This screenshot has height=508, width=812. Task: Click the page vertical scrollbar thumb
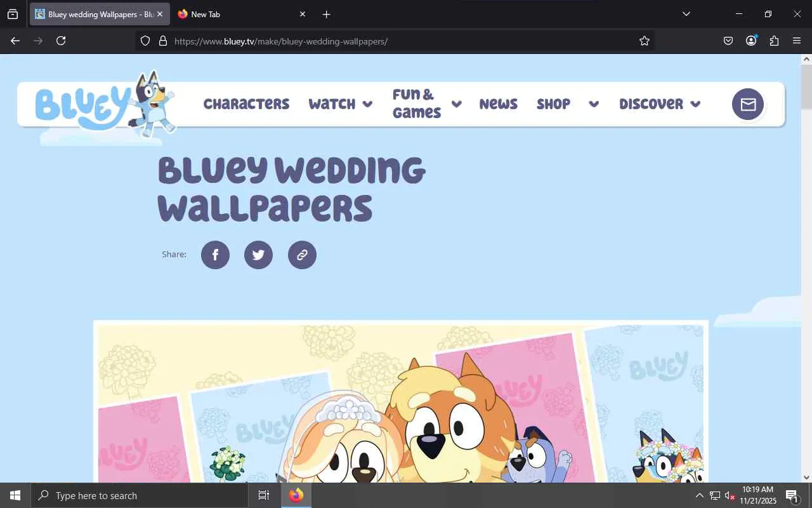click(x=806, y=86)
